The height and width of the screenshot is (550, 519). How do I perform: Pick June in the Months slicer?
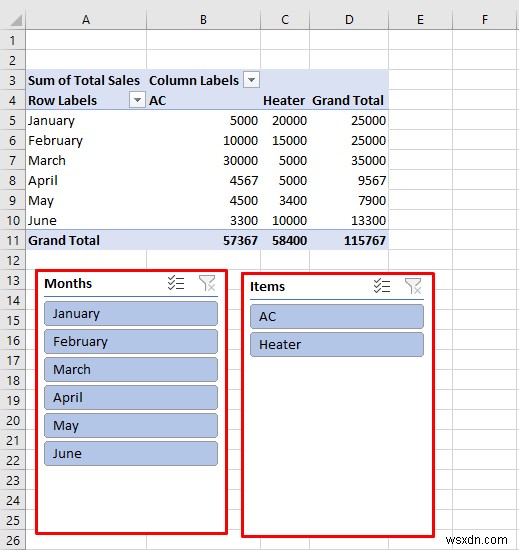click(131, 454)
